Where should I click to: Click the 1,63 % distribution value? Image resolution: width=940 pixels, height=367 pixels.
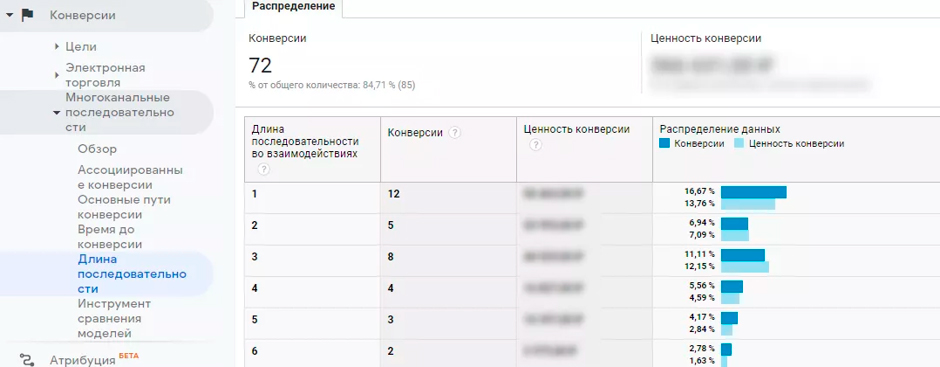(x=701, y=360)
